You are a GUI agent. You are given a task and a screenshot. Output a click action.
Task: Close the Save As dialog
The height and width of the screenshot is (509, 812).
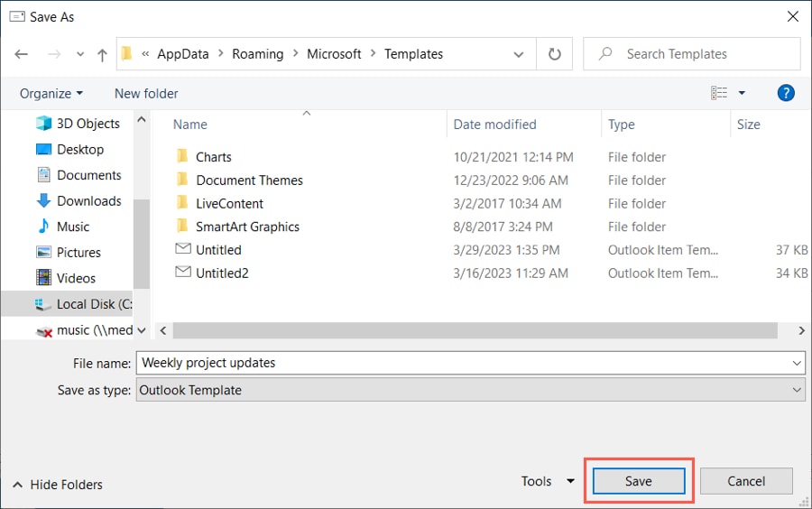point(792,16)
